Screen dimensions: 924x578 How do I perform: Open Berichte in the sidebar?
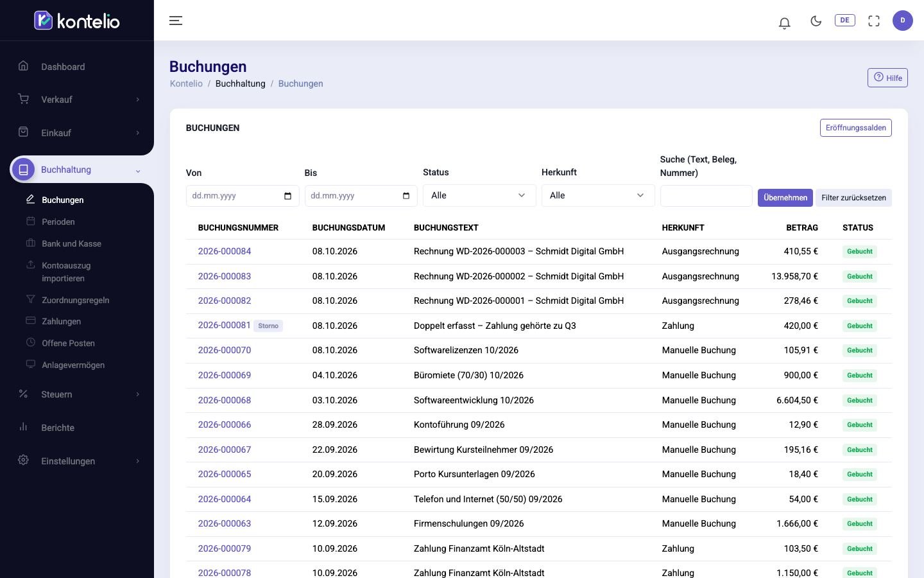[58, 428]
